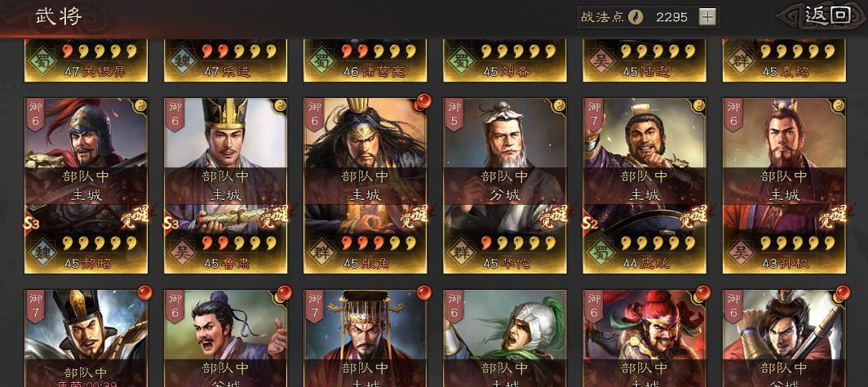The image size is (868, 387).
Task: Click the 张角 star rating row
Action: click(378, 243)
